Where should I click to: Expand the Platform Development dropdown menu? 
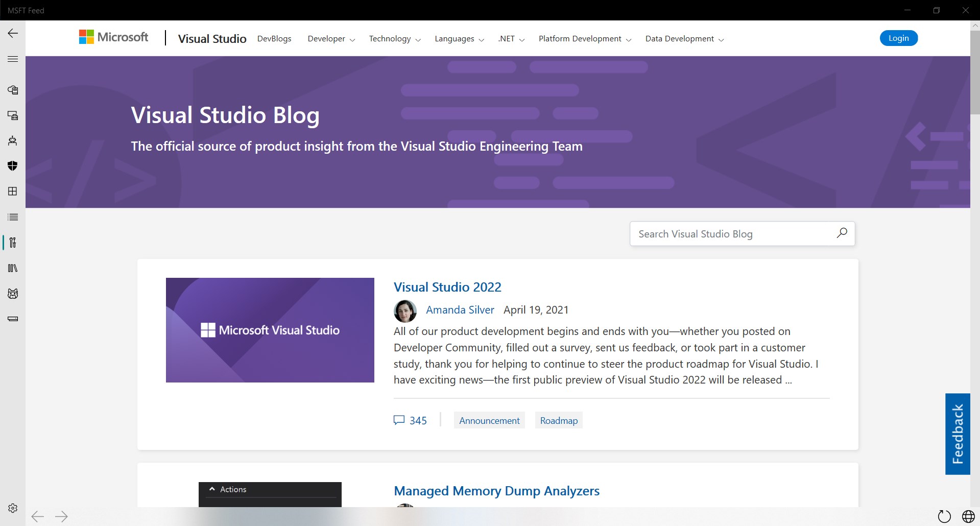(x=585, y=39)
